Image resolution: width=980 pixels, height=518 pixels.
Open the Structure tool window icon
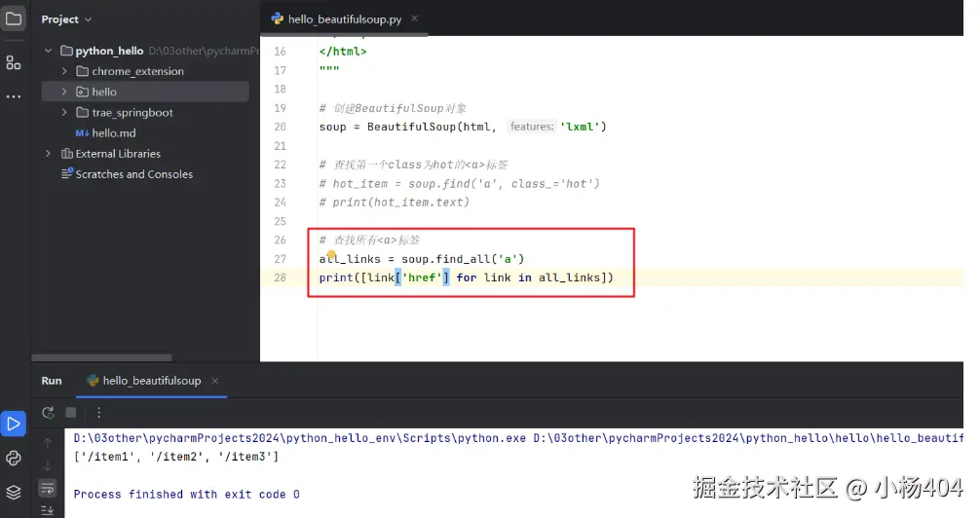13,62
